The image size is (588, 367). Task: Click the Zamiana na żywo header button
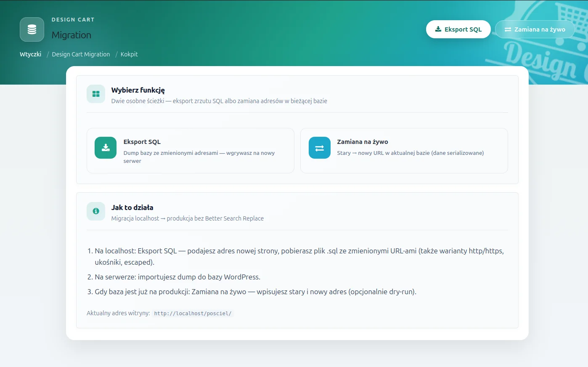pyautogui.click(x=535, y=29)
